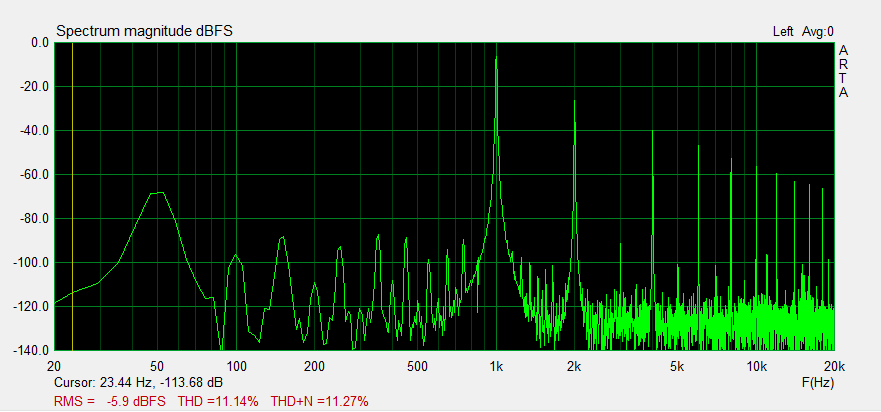881x412 pixels.
Task: Click the 10k frequency axis label
Action: tap(756, 367)
